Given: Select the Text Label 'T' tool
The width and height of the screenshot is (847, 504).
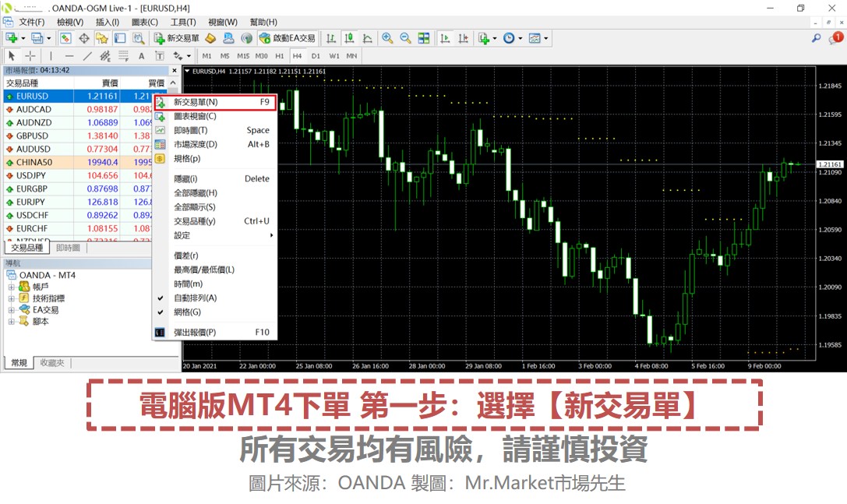Looking at the screenshot, I should click(160, 55).
